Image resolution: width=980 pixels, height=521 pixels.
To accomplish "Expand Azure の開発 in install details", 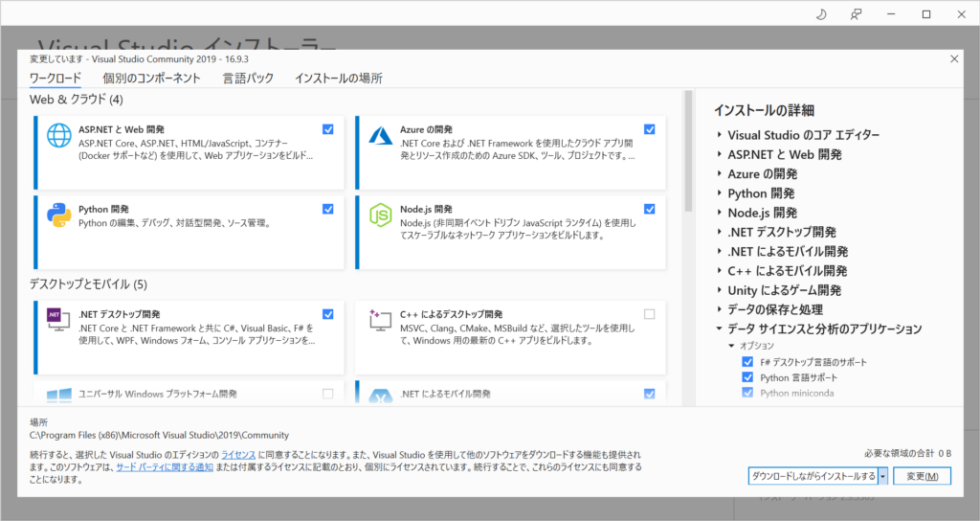I will (720, 173).
